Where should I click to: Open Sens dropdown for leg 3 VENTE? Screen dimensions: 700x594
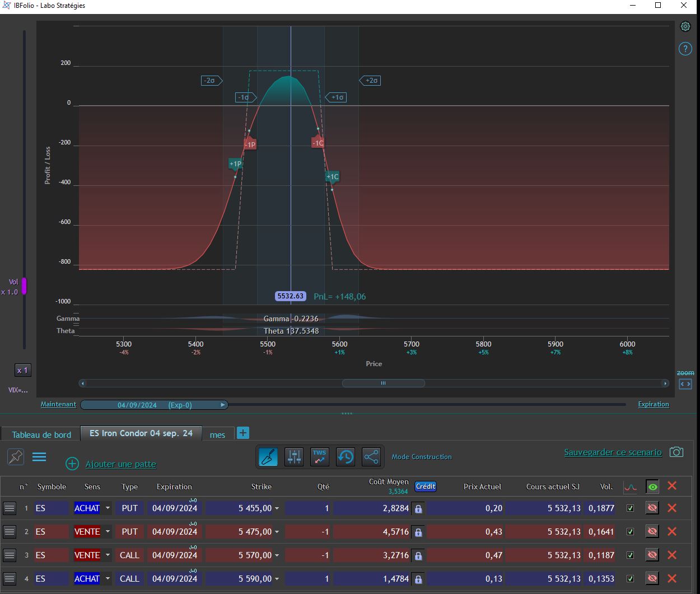(x=108, y=555)
